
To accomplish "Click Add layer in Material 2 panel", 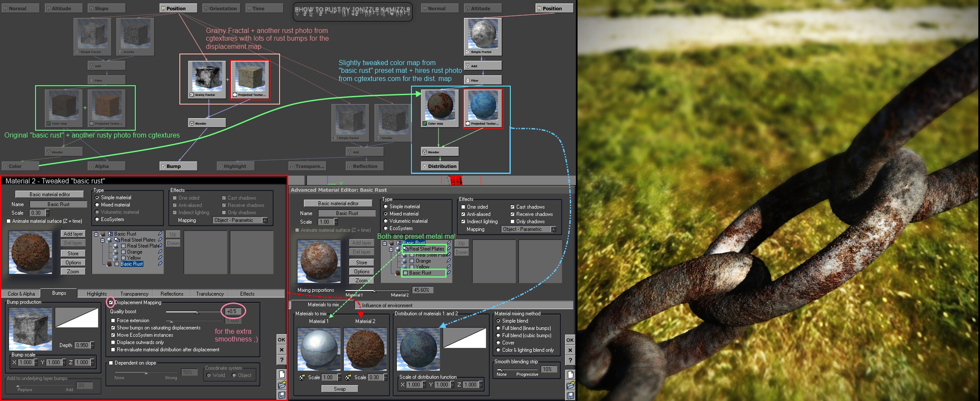I will pos(73,234).
